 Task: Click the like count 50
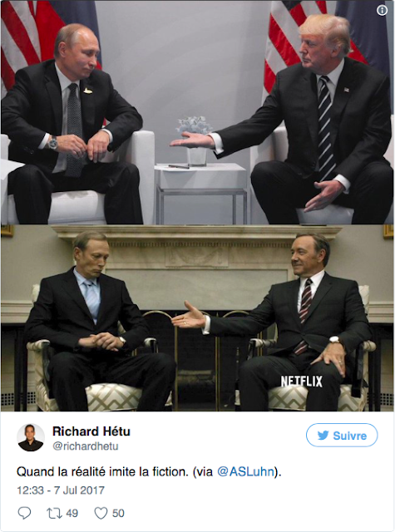[118, 513]
